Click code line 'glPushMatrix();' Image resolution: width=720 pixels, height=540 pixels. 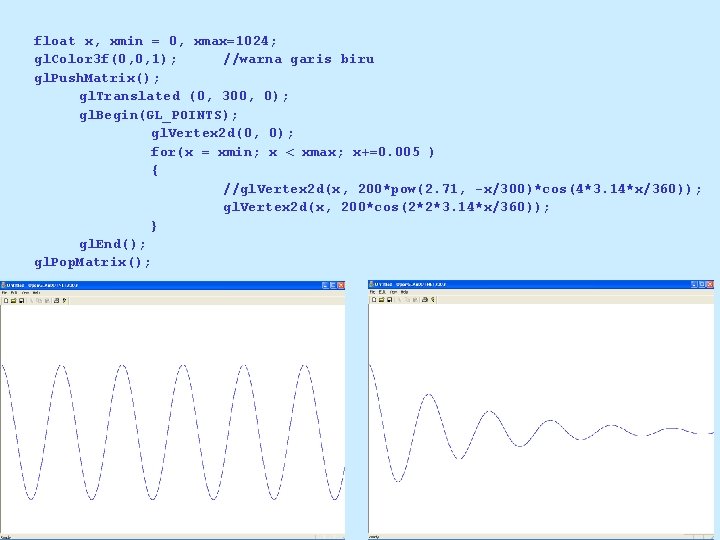coord(97,78)
